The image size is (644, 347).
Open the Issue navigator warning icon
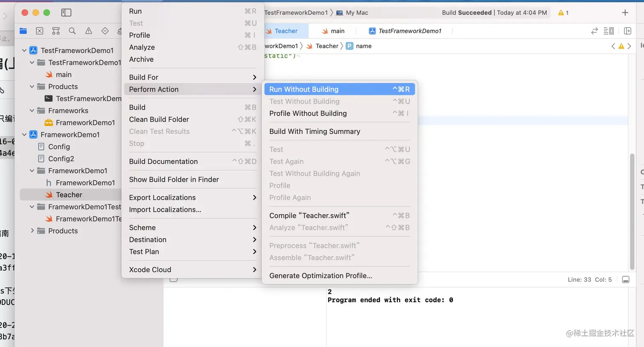(x=89, y=31)
